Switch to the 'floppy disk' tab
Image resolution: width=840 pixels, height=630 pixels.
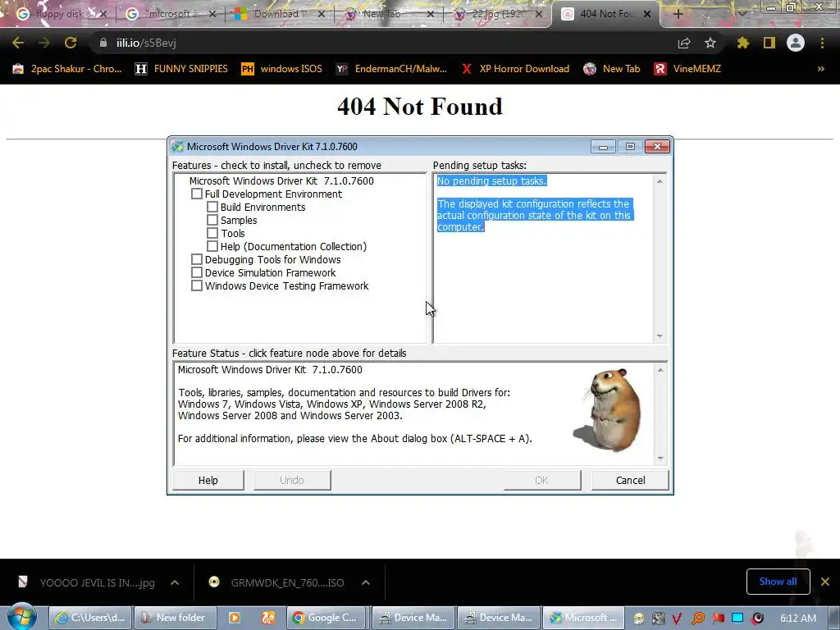pyautogui.click(x=59, y=14)
